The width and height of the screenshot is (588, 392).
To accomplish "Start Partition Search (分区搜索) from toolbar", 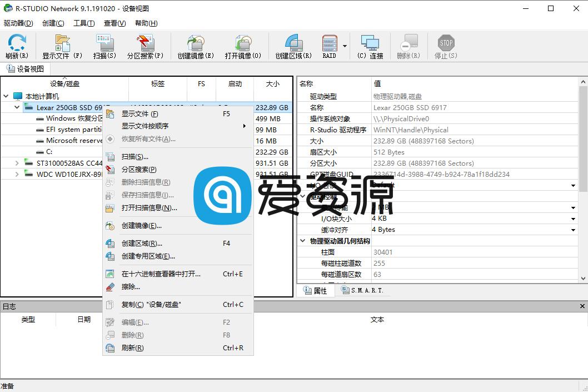I will [145, 47].
